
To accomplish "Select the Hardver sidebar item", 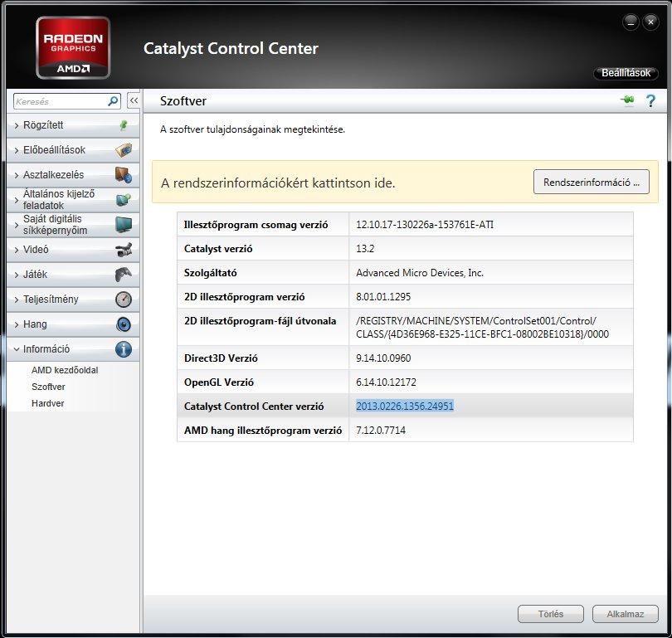I will click(47, 403).
